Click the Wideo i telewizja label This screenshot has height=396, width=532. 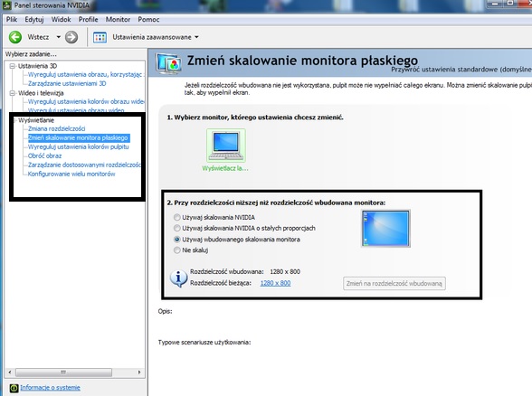[x=41, y=93]
